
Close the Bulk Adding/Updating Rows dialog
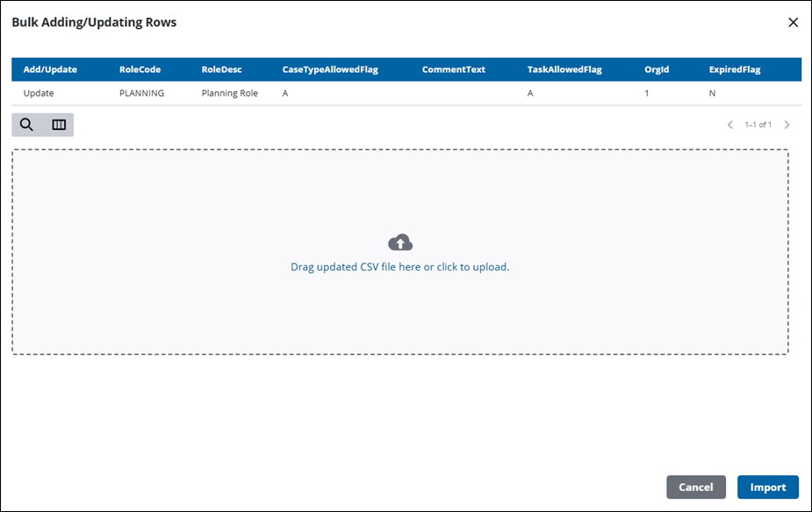(x=793, y=23)
